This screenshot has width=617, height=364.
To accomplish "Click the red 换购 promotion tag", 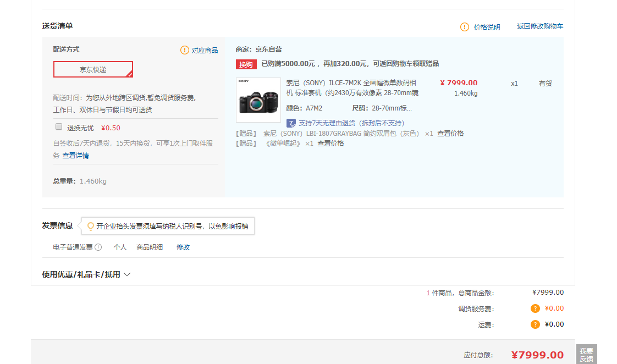I will click(246, 64).
